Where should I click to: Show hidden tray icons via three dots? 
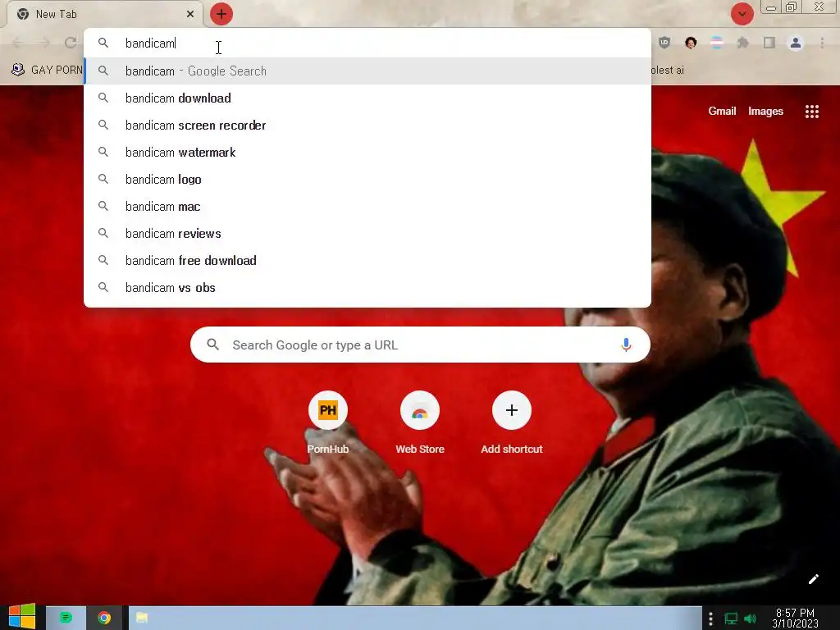coord(710,619)
